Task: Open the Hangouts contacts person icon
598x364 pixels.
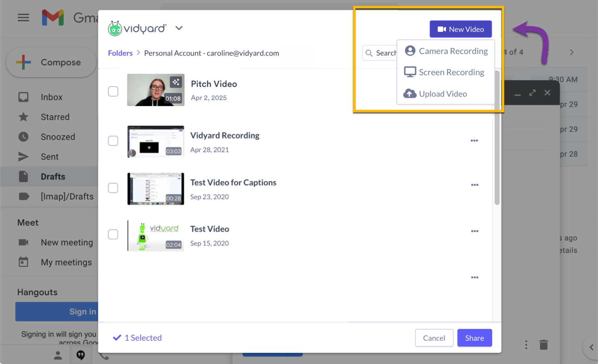Action: point(58,355)
